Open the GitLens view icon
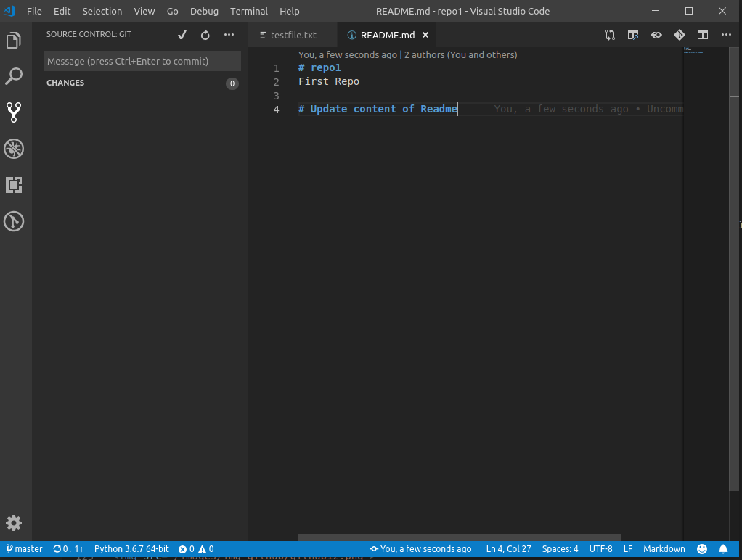The height and width of the screenshot is (560, 742). (14, 221)
